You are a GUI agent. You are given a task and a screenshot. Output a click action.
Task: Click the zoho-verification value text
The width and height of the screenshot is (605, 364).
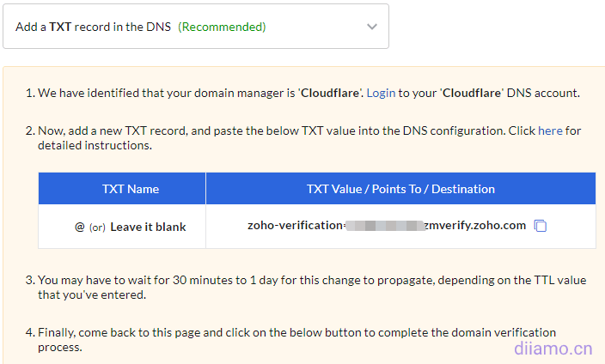(x=295, y=226)
